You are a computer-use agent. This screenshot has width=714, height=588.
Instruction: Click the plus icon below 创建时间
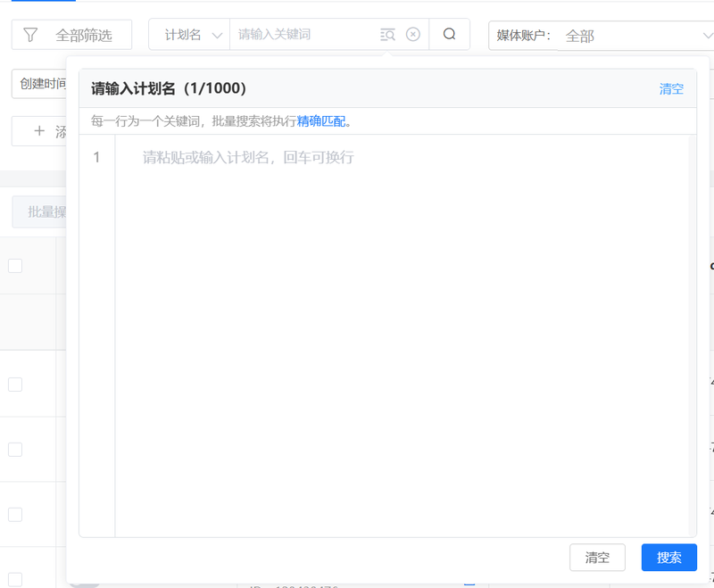tap(38, 131)
